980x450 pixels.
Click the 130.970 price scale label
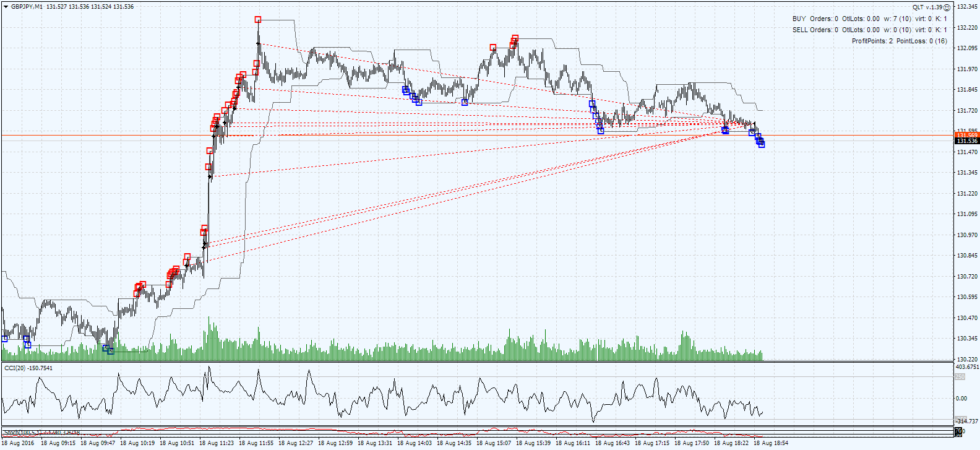967,235
